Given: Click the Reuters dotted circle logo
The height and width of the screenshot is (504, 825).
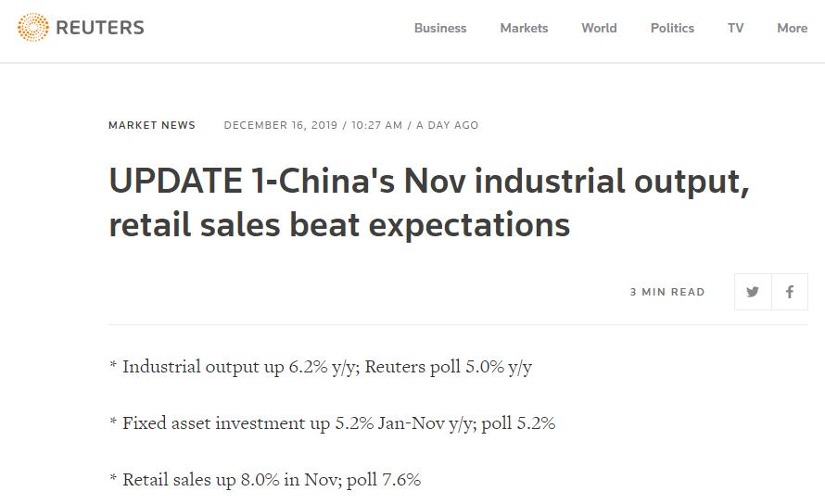Looking at the screenshot, I should [32, 28].
